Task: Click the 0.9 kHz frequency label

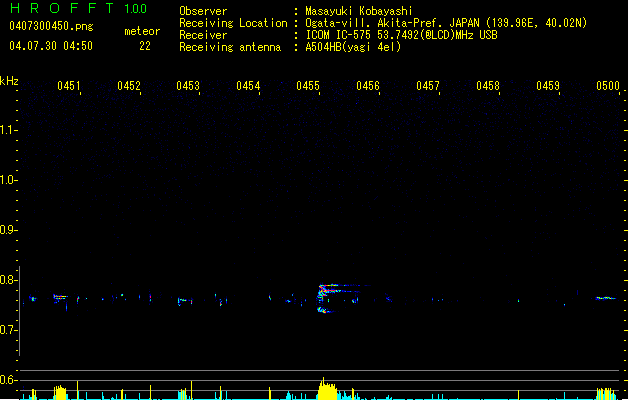Action: (8, 229)
